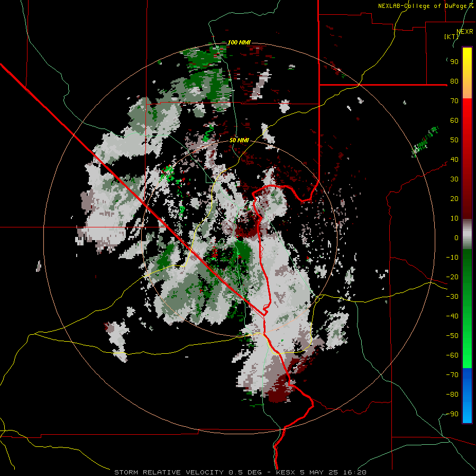Click the NEXLAB-College of DuPage credit text
The height and width of the screenshot is (476, 476).
tap(426, 6)
